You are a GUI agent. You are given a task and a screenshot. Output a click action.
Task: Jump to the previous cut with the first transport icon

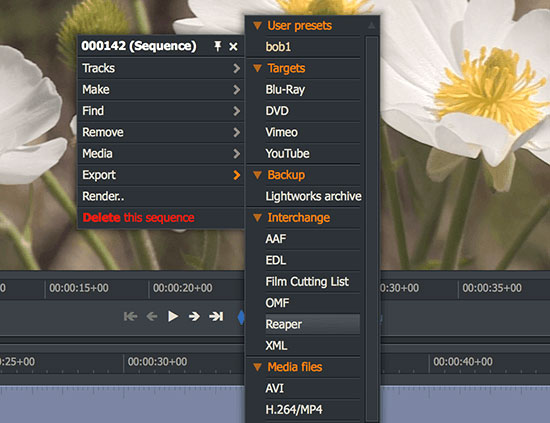tap(130, 317)
